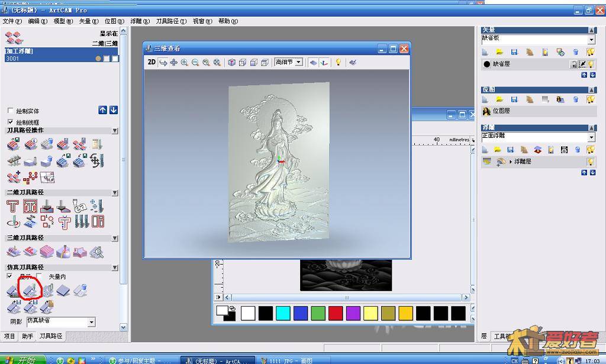Toggle 绘制线框 checkbox
The height and width of the screenshot is (364, 606).
pyautogui.click(x=11, y=122)
